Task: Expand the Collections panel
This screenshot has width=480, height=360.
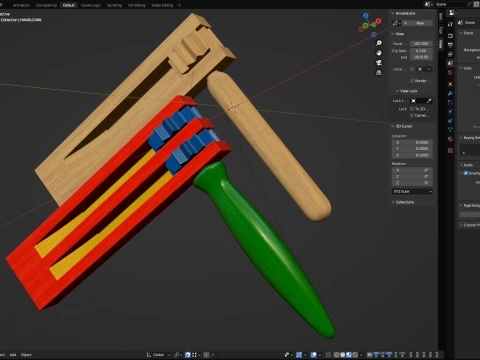Action: (403, 202)
